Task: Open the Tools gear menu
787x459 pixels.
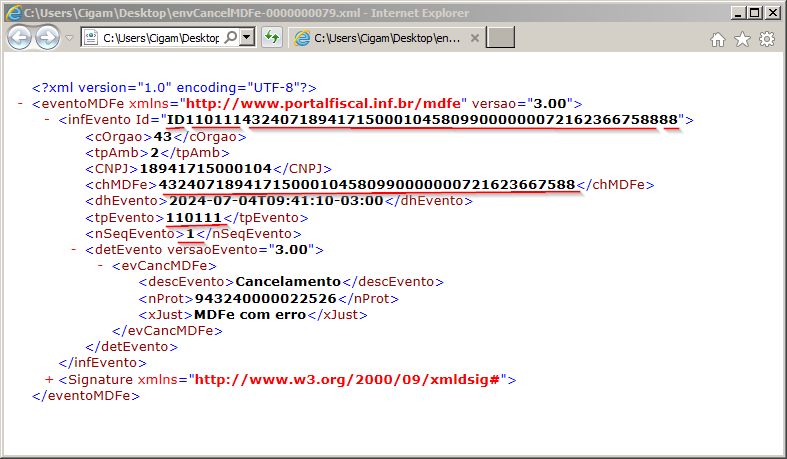Action: [767, 39]
